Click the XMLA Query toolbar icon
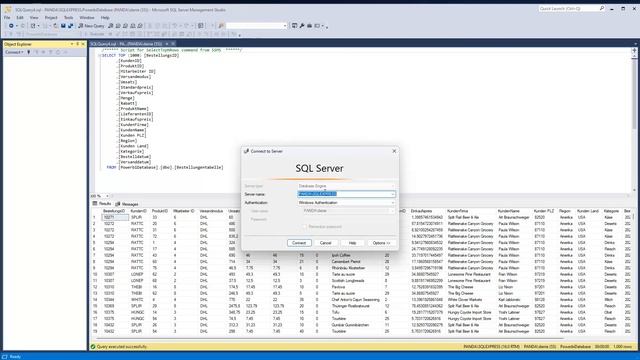The width and height of the screenshot is (640, 360). pos(133,26)
